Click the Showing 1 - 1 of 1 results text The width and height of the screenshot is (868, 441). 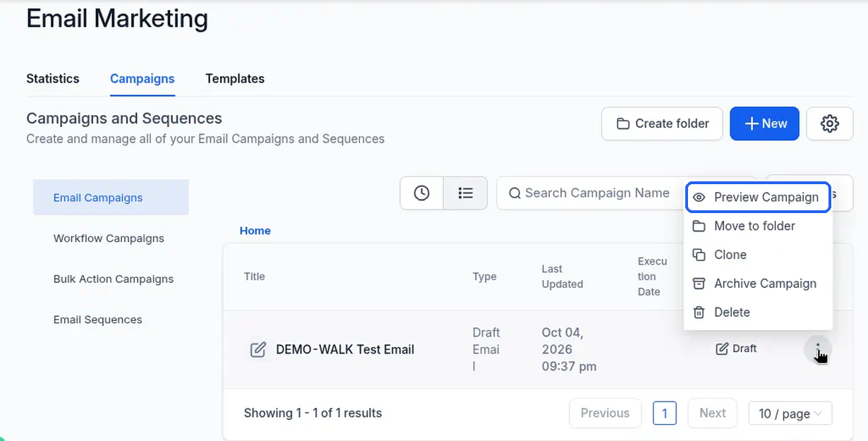point(313,413)
